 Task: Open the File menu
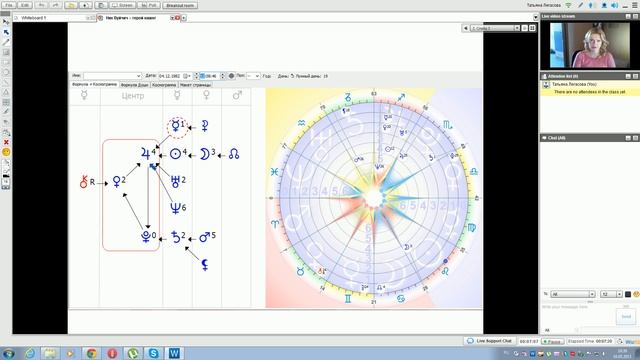[9, 5]
